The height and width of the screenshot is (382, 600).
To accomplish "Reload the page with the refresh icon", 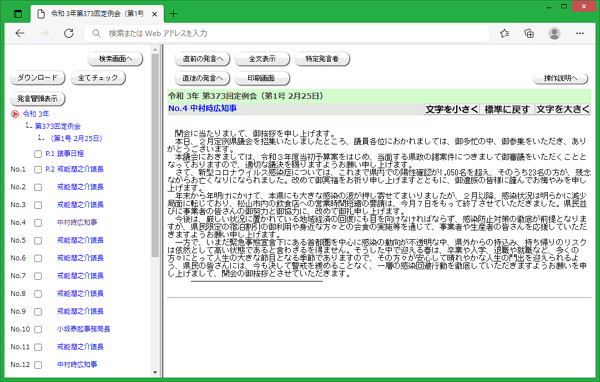I will click(69, 33).
